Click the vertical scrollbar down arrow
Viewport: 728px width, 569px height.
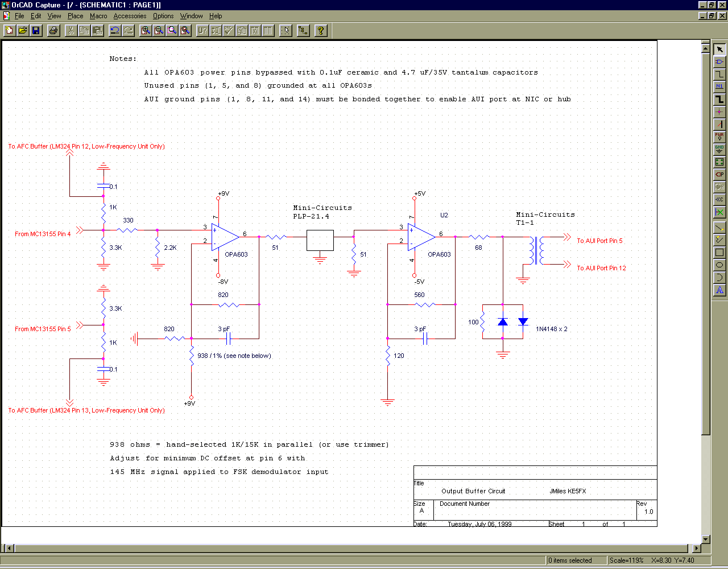click(x=706, y=539)
